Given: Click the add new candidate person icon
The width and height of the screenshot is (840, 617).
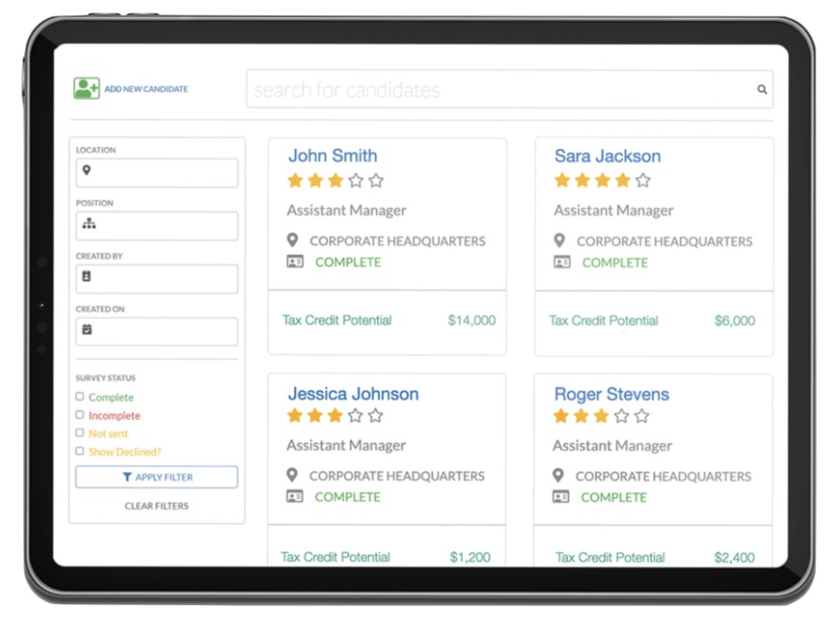Looking at the screenshot, I should pyautogui.click(x=86, y=88).
